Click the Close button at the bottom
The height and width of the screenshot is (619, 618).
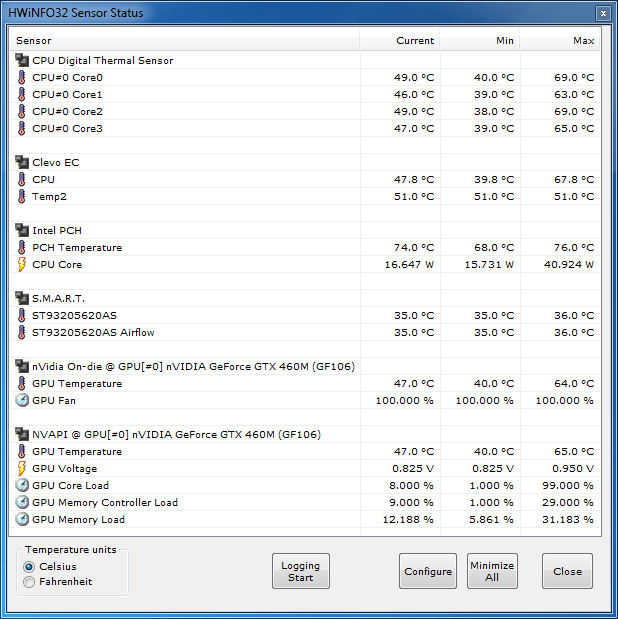(x=567, y=571)
